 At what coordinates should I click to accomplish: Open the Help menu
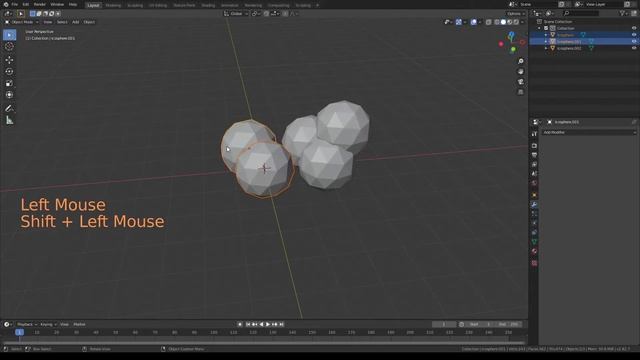click(73, 4)
